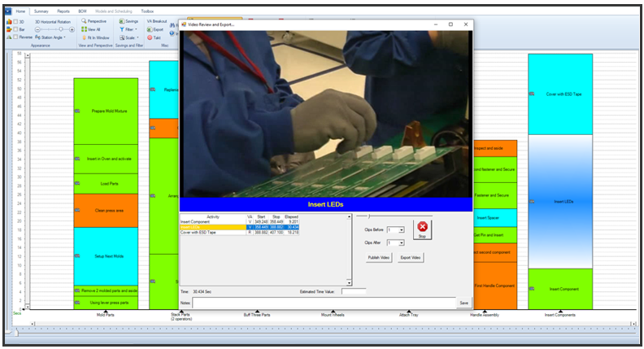
Task: Click the Handle Assembly station label
Action: [x=485, y=315]
